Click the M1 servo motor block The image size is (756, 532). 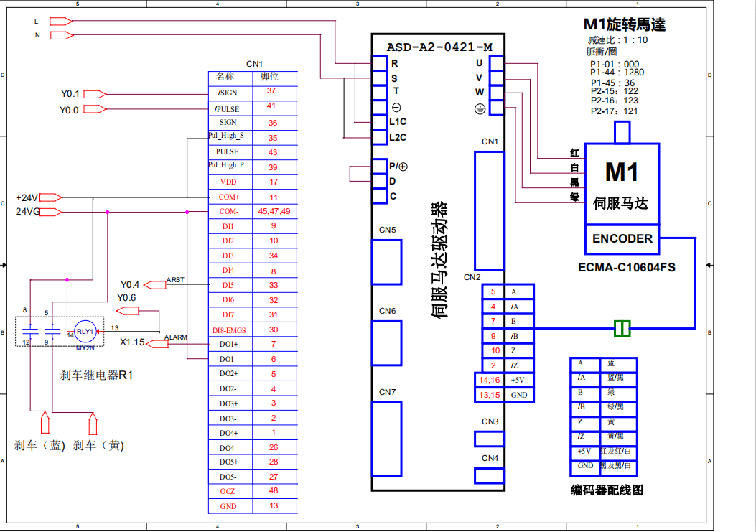pyautogui.click(x=622, y=184)
